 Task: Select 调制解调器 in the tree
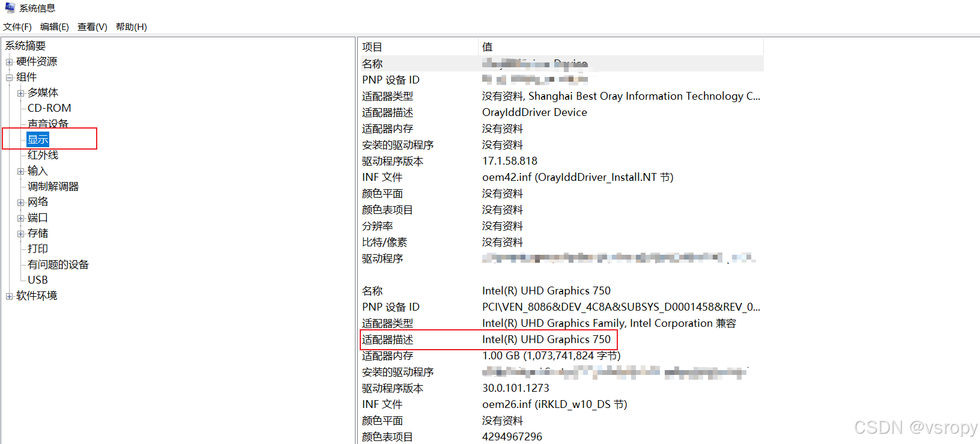pyautogui.click(x=53, y=186)
